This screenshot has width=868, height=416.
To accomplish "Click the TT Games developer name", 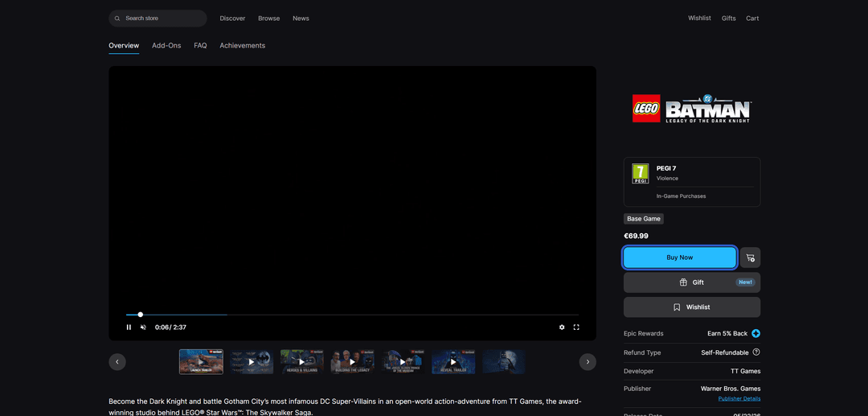I will pyautogui.click(x=746, y=371).
